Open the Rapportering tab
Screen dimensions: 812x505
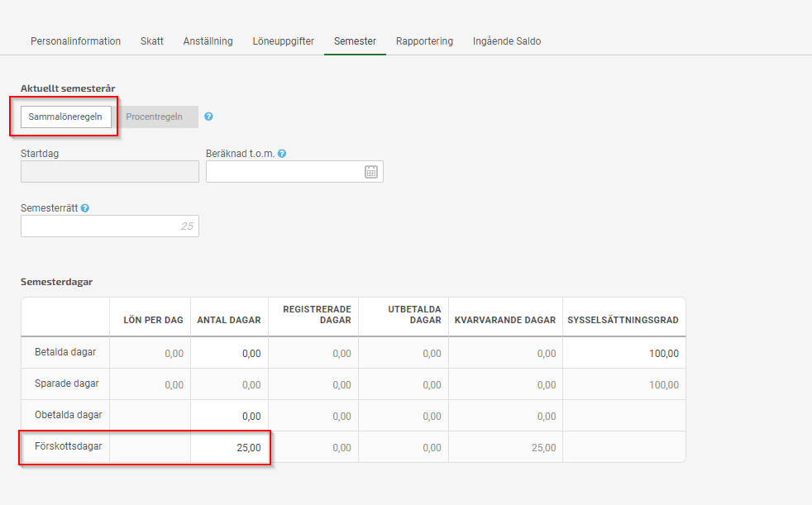424,40
